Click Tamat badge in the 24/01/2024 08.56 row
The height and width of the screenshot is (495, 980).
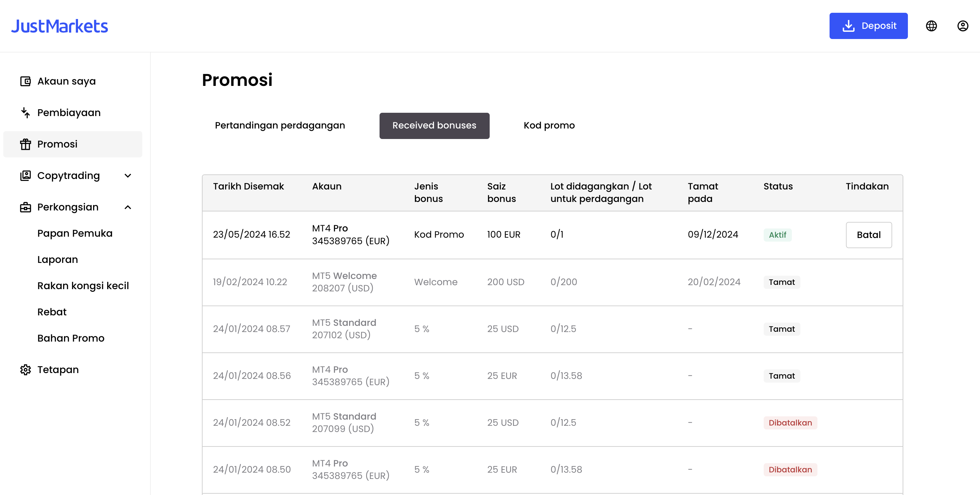tap(781, 376)
